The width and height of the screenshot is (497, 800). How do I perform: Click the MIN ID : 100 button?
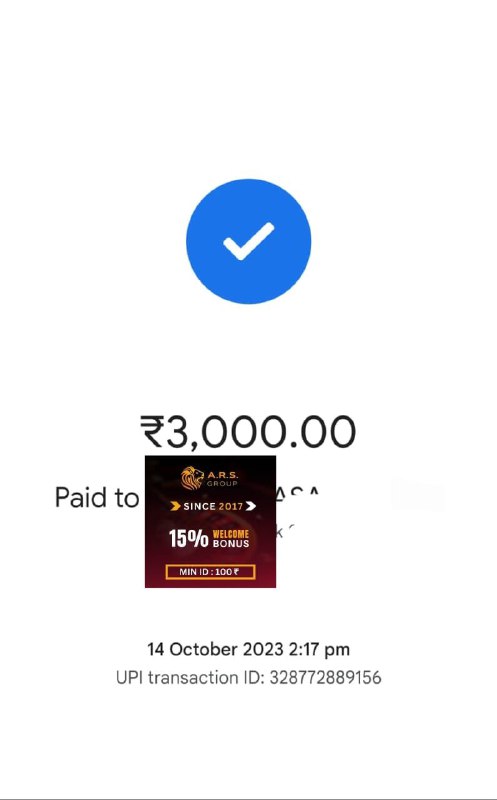click(210, 572)
